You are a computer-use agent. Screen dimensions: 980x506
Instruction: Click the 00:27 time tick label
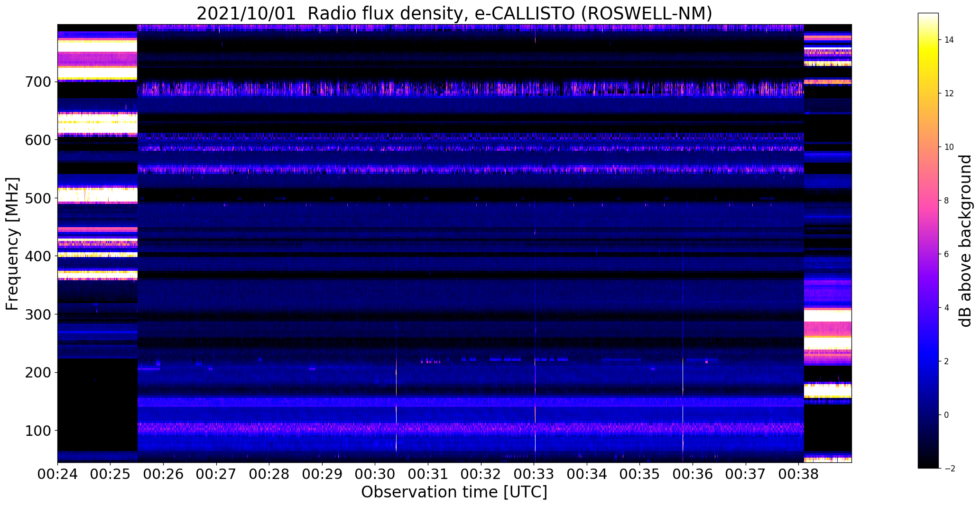(216, 474)
